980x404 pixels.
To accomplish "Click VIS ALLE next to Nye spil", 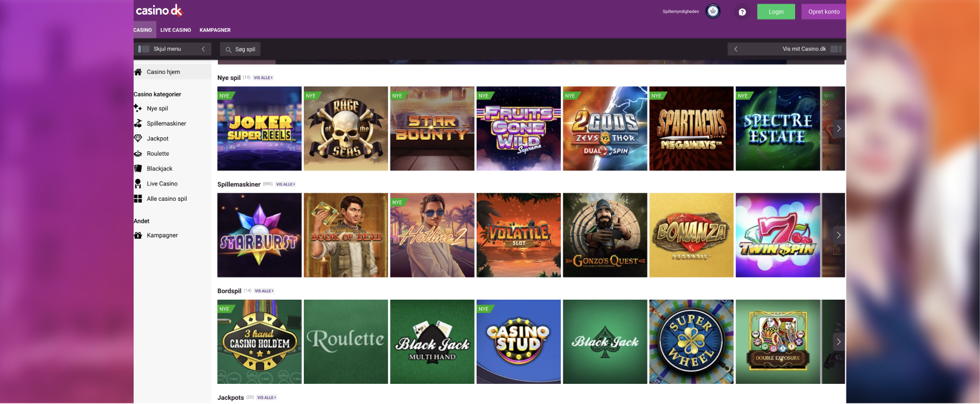I will pos(263,78).
